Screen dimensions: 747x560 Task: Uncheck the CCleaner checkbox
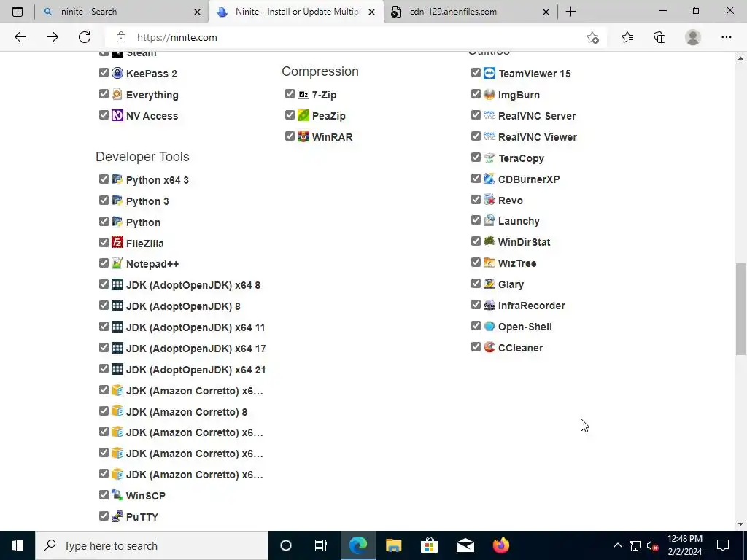(x=476, y=346)
